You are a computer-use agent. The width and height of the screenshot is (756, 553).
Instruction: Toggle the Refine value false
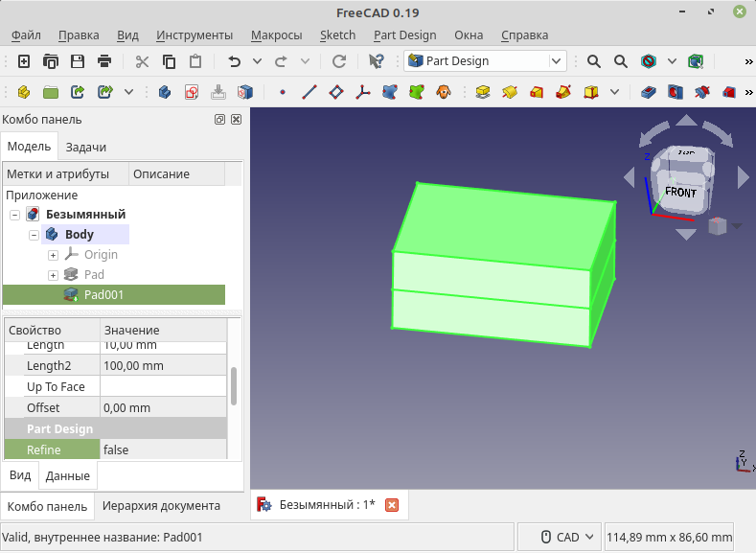(163, 449)
